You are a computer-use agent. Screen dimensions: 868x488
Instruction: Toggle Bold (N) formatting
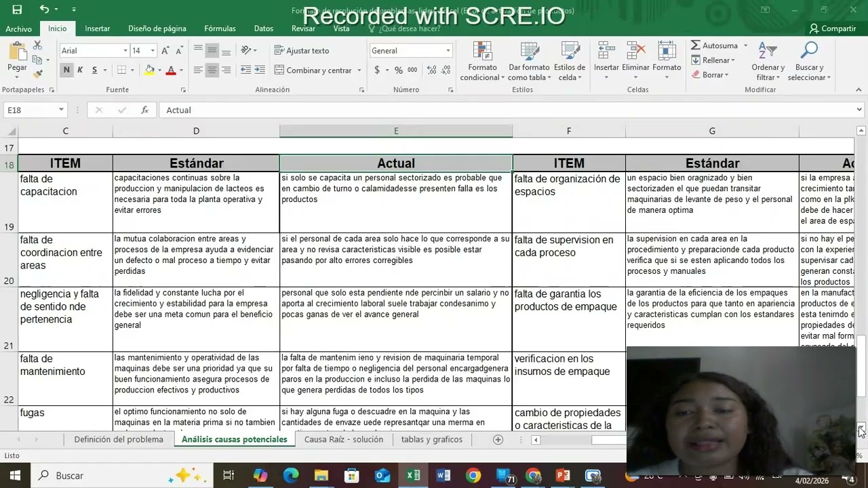[66, 70]
